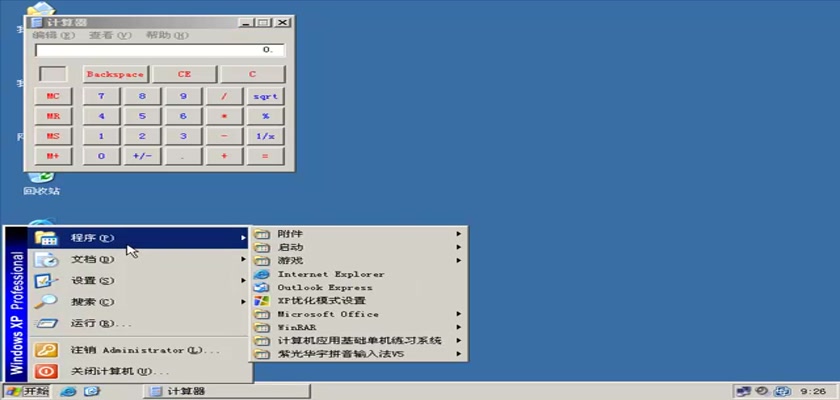840x400 pixels.
Task: Expand the 启动 startup submenu
Action: click(359, 247)
